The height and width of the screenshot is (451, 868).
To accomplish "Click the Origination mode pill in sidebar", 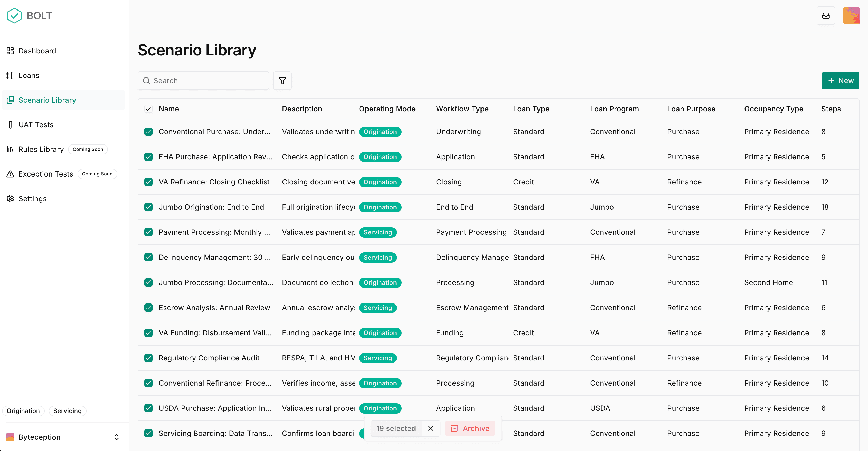I will pyautogui.click(x=23, y=411).
